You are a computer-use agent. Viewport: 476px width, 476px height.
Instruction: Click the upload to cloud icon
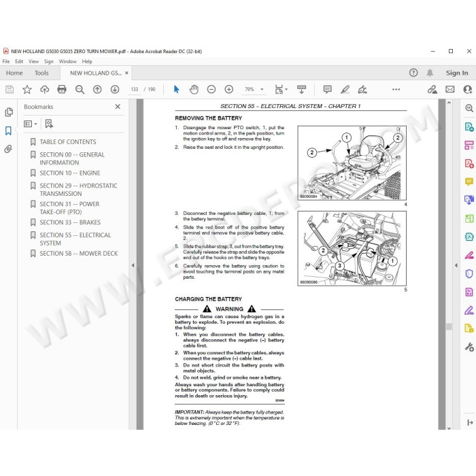(x=45, y=89)
